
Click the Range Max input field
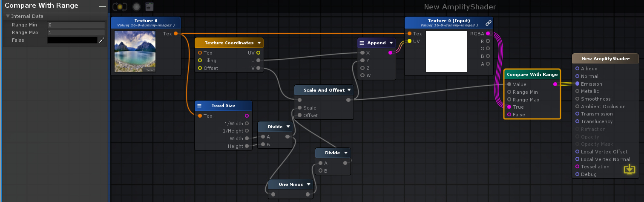76,32
